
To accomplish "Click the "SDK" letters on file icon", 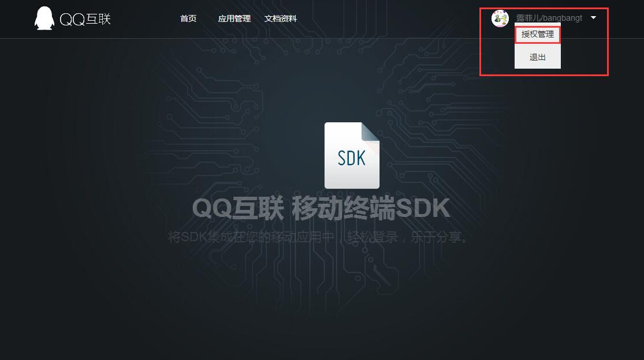I will (352, 158).
